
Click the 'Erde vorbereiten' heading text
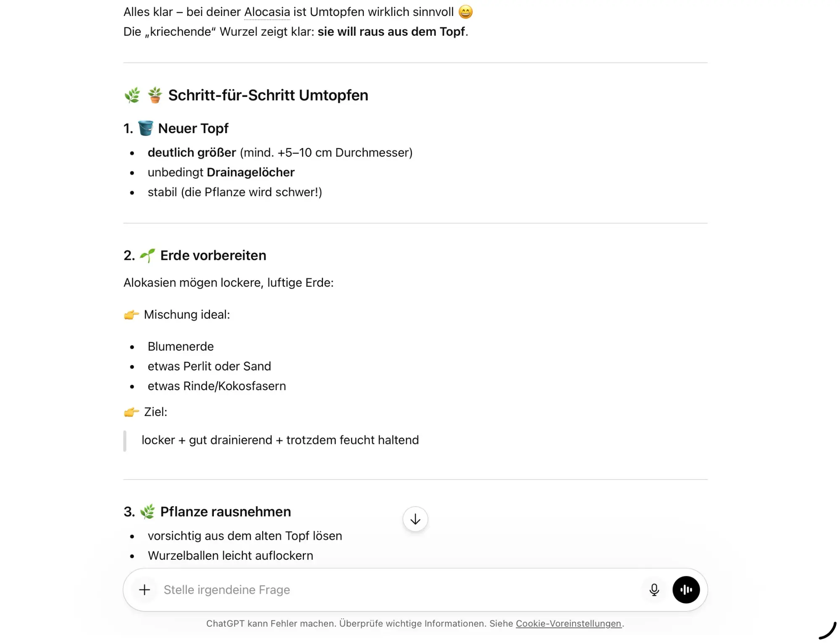click(213, 255)
